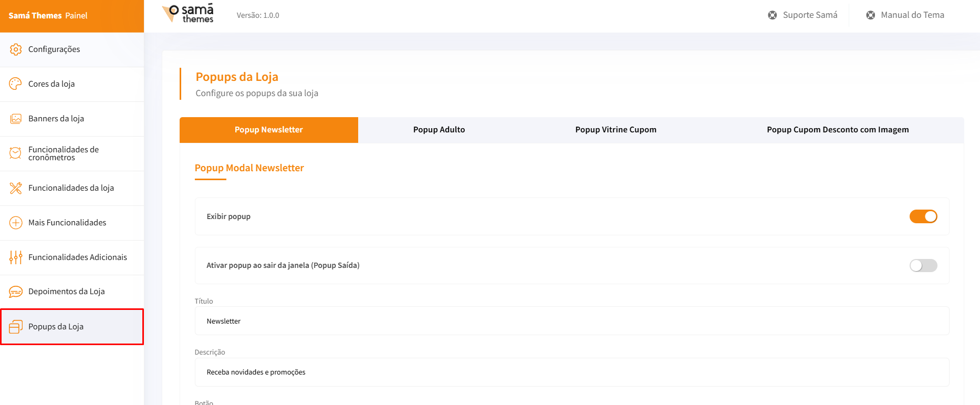
Task: Go to Depoimentos da Loja
Action: (72, 292)
